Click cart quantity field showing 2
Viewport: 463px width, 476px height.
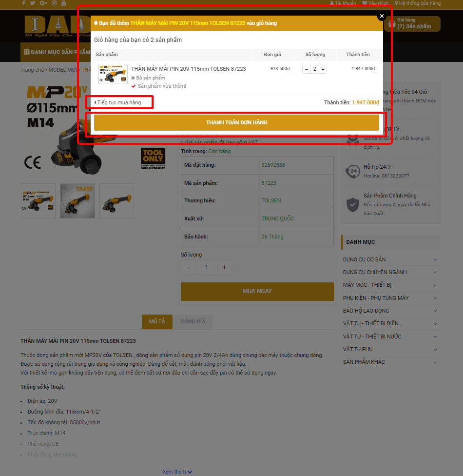[315, 69]
